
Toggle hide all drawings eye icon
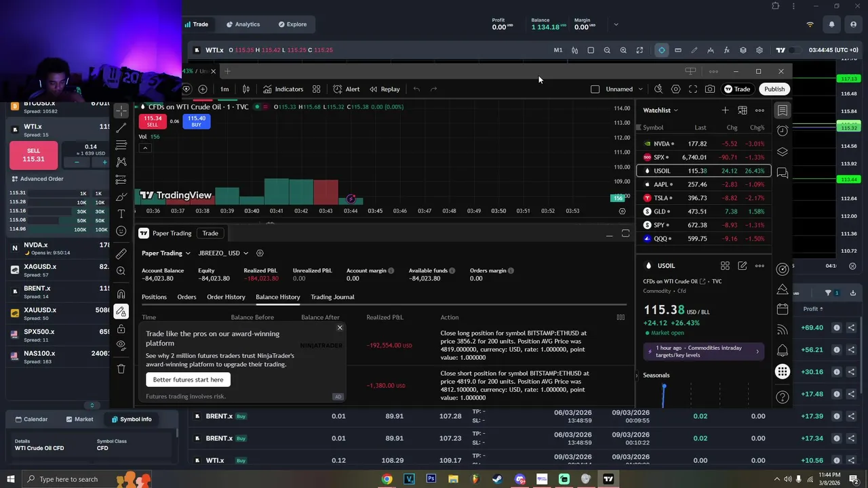point(121,346)
